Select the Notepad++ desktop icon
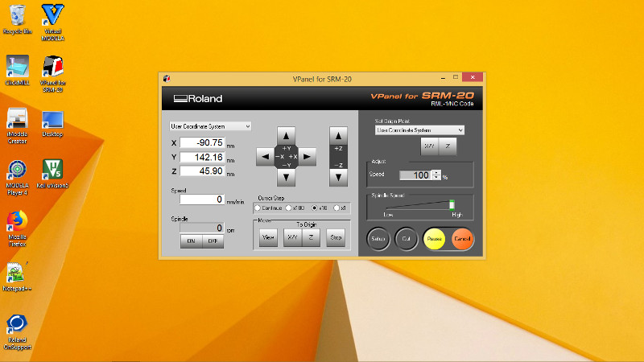Viewport: 644px width, 362px height. pyautogui.click(x=17, y=277)
